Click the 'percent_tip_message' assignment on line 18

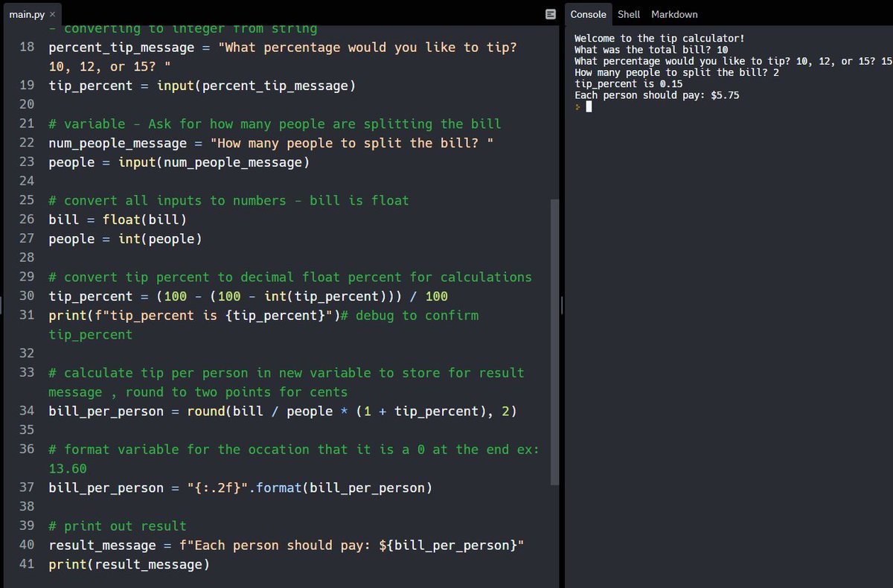coord(283,57)
